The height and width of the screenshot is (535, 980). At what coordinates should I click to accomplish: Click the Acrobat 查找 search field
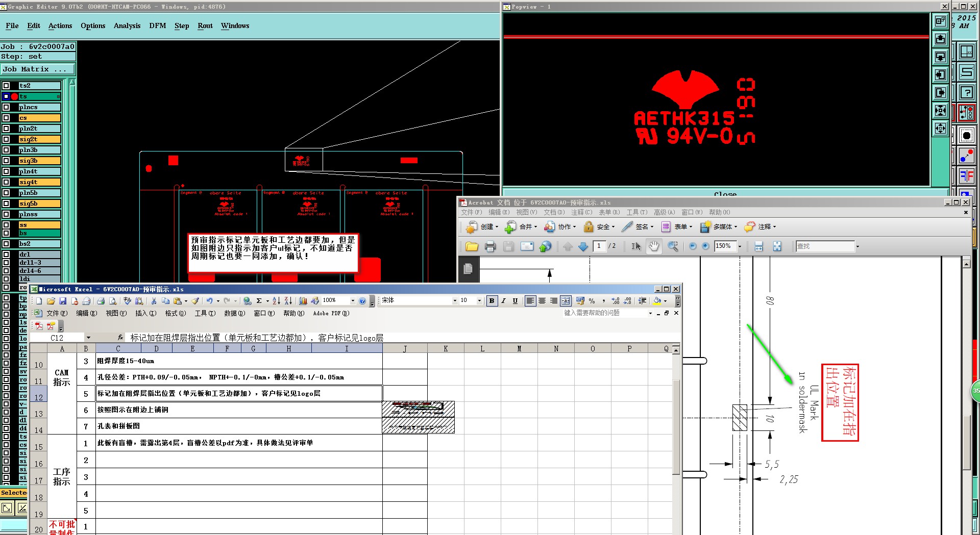pos(825,246)
